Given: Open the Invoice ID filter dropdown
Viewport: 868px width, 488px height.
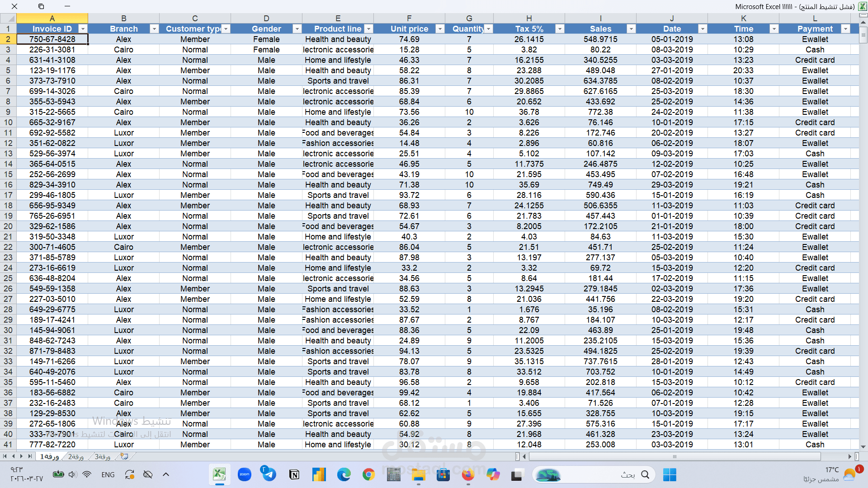Looking at the screenshot, I should tap(83, 29).
